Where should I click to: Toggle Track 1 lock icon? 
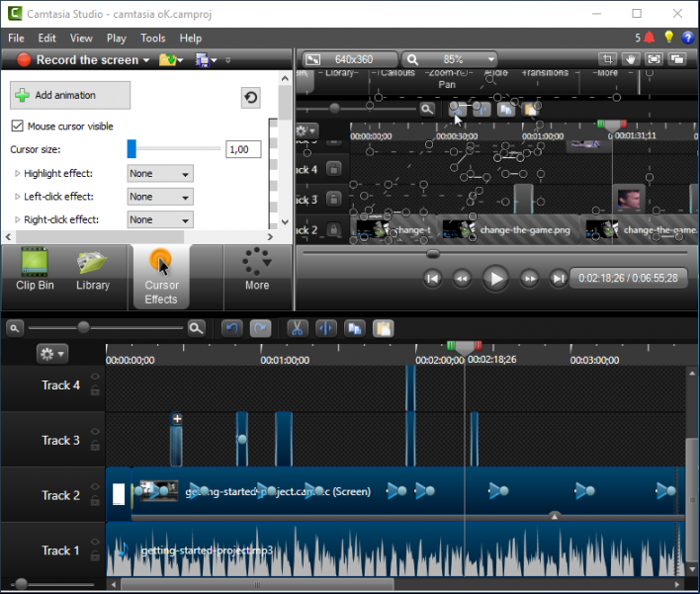95,556
